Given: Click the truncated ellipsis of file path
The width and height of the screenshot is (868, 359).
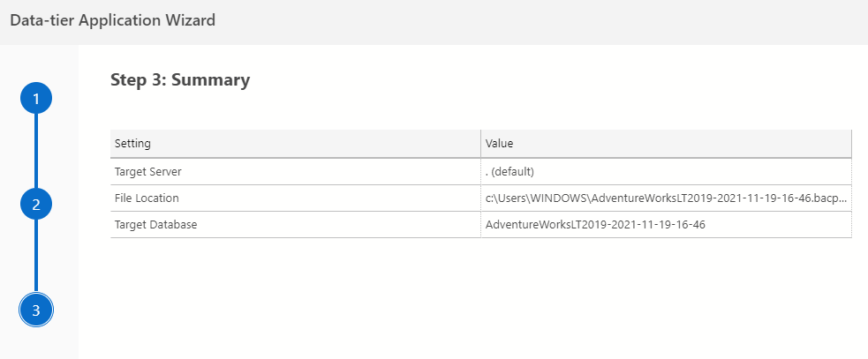Looking at the screenshot, I should (x=845, y=198).
